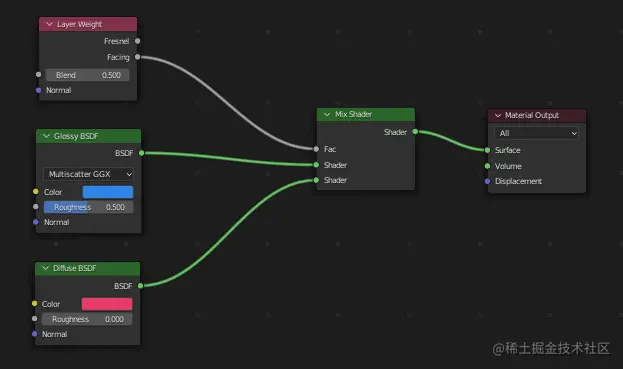Click the Diffuse BSDF Roughness 0.000 slider
The height and width of the screenshot is (369, 623).
click(x=87, y=319)
